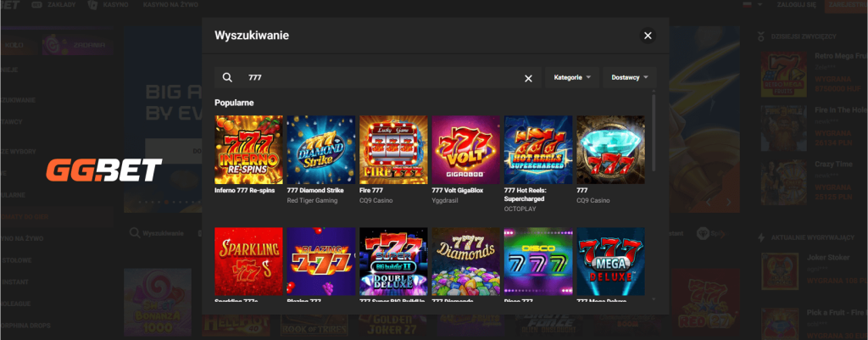The width and height of the screenshot is (868, 340).
Task: Expand the Kategorie dropdown
Action: pos(572,77)
